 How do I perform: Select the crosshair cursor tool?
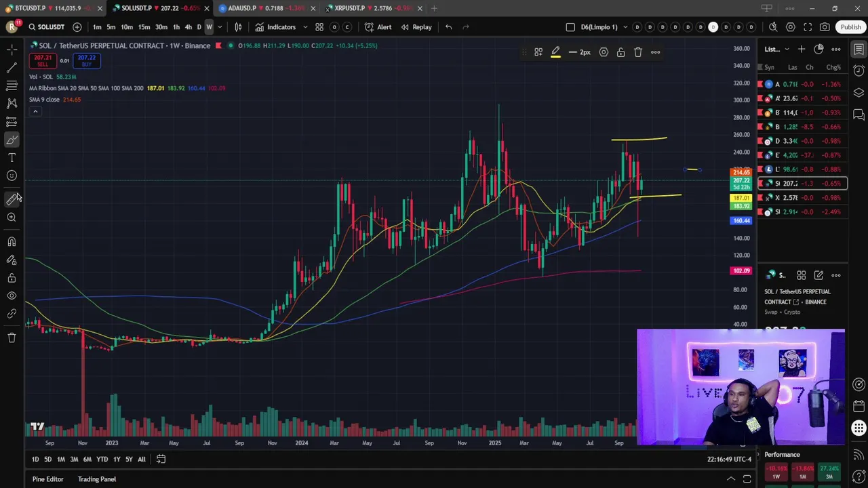coord(12,49)
